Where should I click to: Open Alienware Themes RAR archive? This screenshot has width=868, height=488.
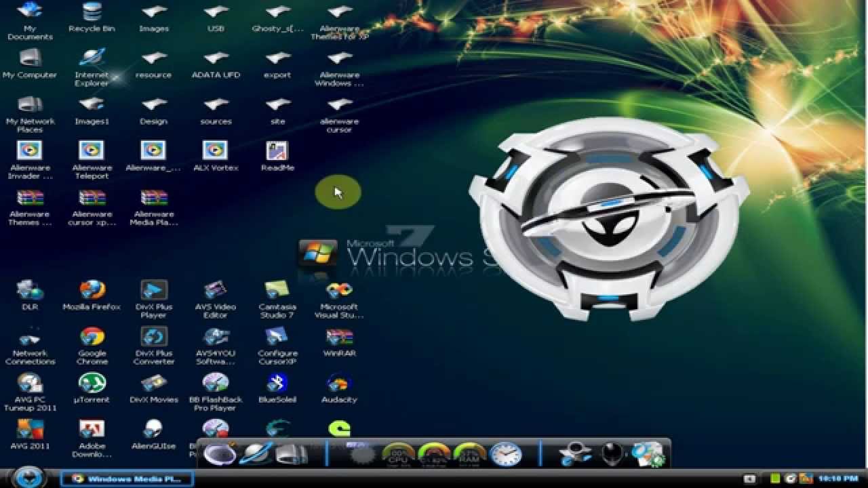tap(29, 207)
